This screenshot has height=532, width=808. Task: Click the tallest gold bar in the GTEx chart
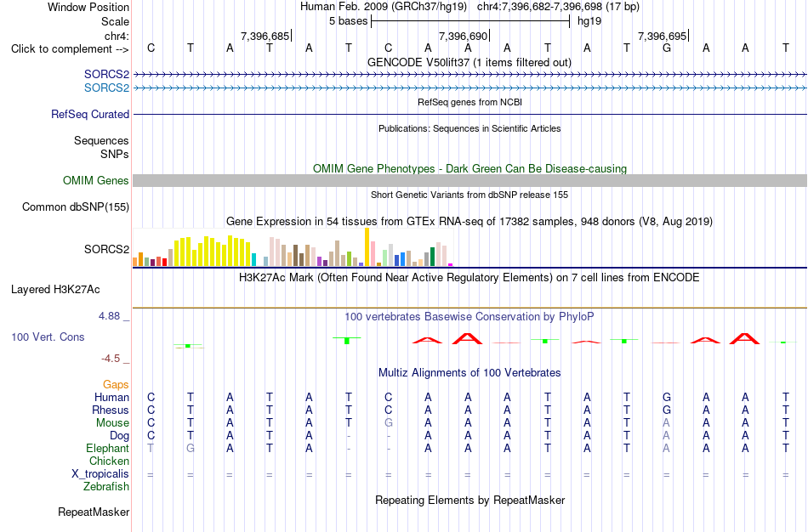367,246
